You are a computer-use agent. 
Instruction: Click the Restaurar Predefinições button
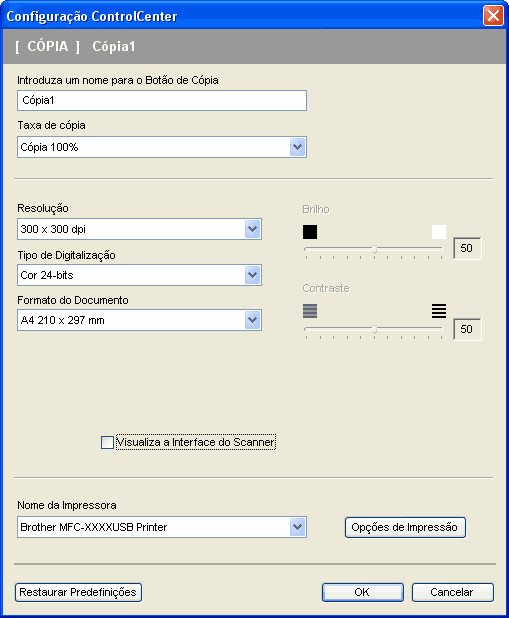[78, 592]
